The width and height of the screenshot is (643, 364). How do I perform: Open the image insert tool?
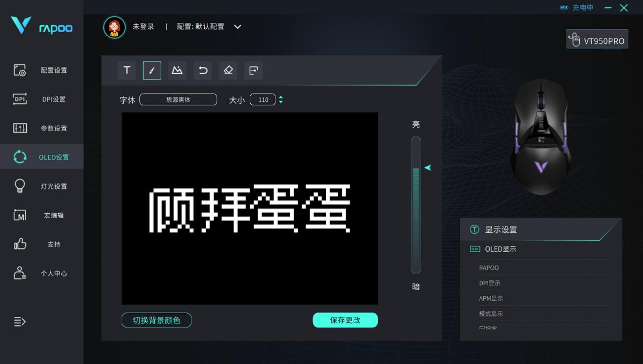(177, 70)
